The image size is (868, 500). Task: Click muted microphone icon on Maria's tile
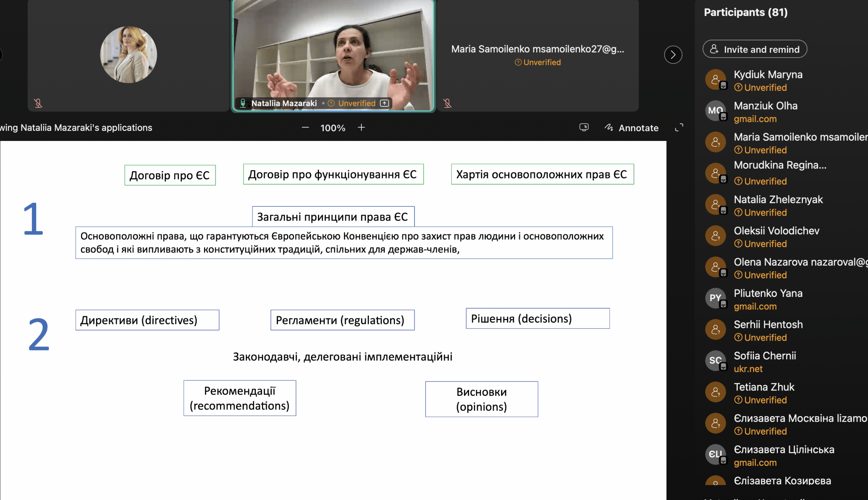[x=447, y=103]
